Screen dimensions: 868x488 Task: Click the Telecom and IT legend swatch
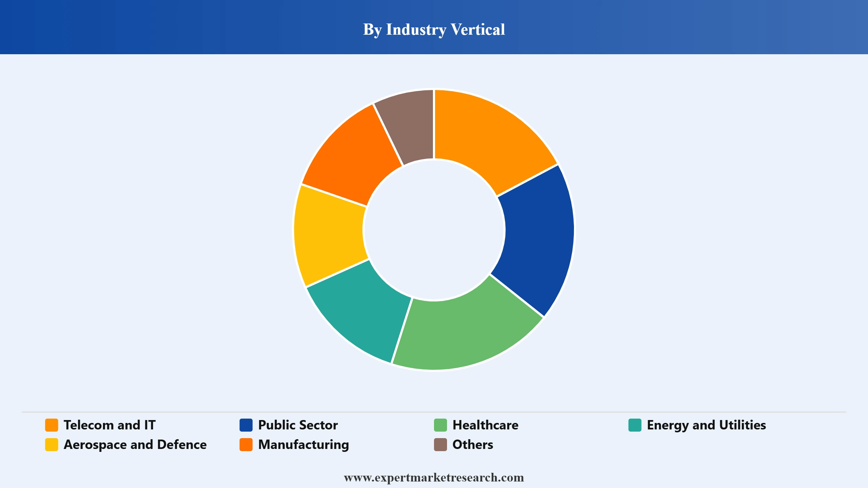tap(51, 425)
